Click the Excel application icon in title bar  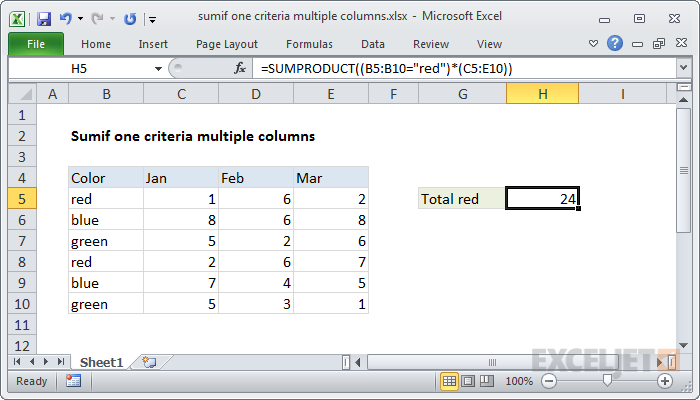(17, 19)
